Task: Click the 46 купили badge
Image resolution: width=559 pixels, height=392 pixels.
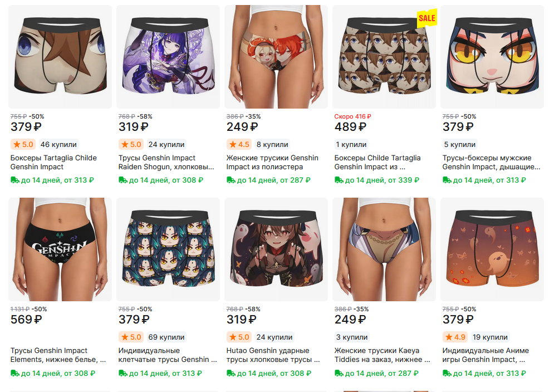Action: (58, 144)
